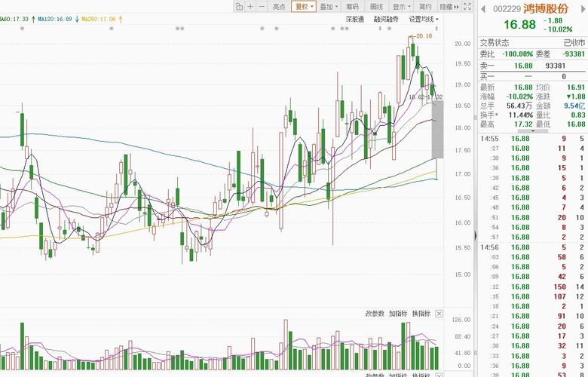Image resolution: width=588 pixels, height=377 pixels.
Task: Click the MA250:17.06 legend label
Action: coord(99,19)
